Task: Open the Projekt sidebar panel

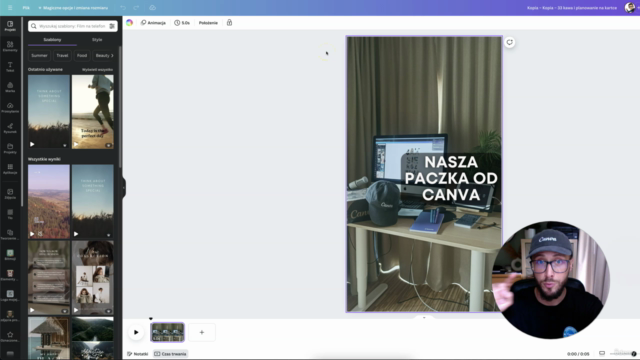Action: [x=10, y=26]
